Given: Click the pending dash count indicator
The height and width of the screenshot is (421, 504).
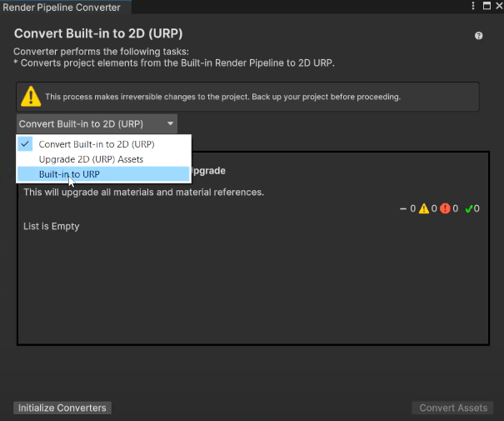Looking at the screenshot, I should pos(407,208).
